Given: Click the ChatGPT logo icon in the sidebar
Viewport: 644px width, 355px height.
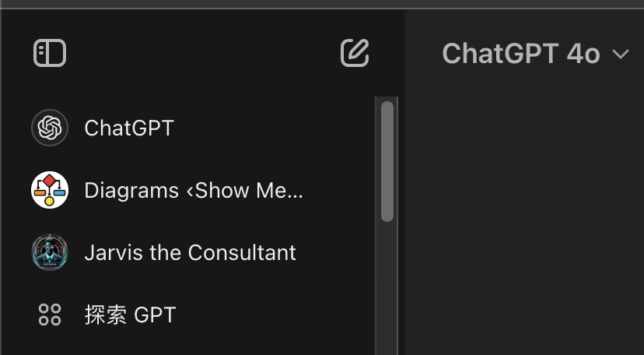Looking at the screenshot, I should (x=50, y=128).
